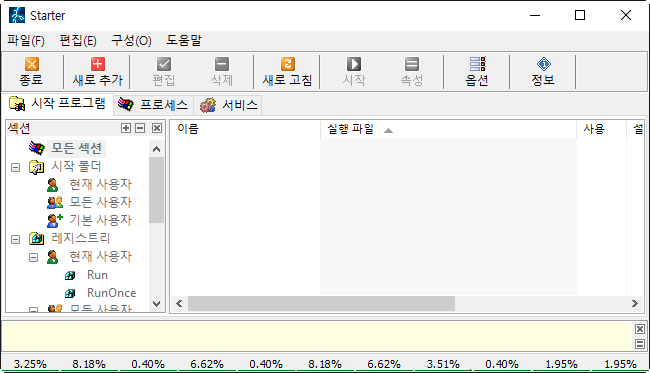Open 정보 (about) from the toolbar
Image resolution: width=650 pixels, height=373 pixels.
pyautogui.click(x=543, y=72)
